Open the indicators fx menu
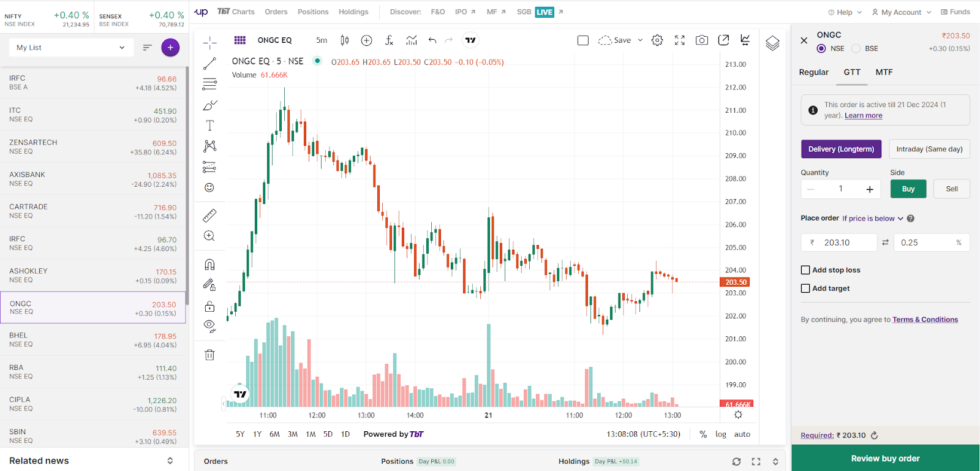Screen dimensions: 980x471 (x=389, y=40)
